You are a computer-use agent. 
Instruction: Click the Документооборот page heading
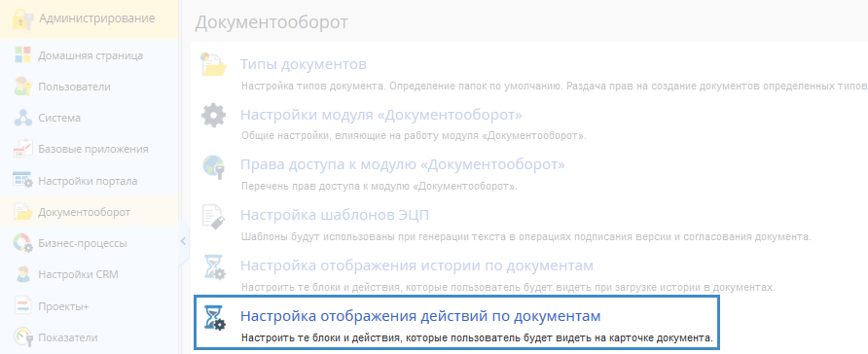271,22
